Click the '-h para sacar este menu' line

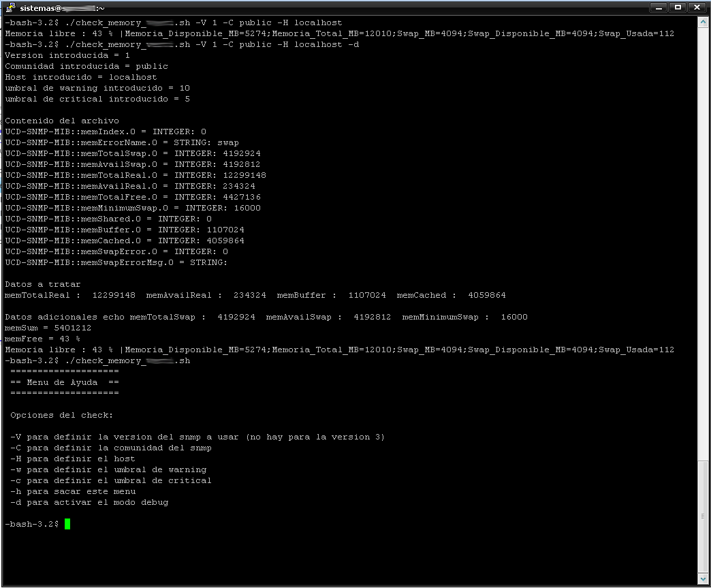coord(73,491)
